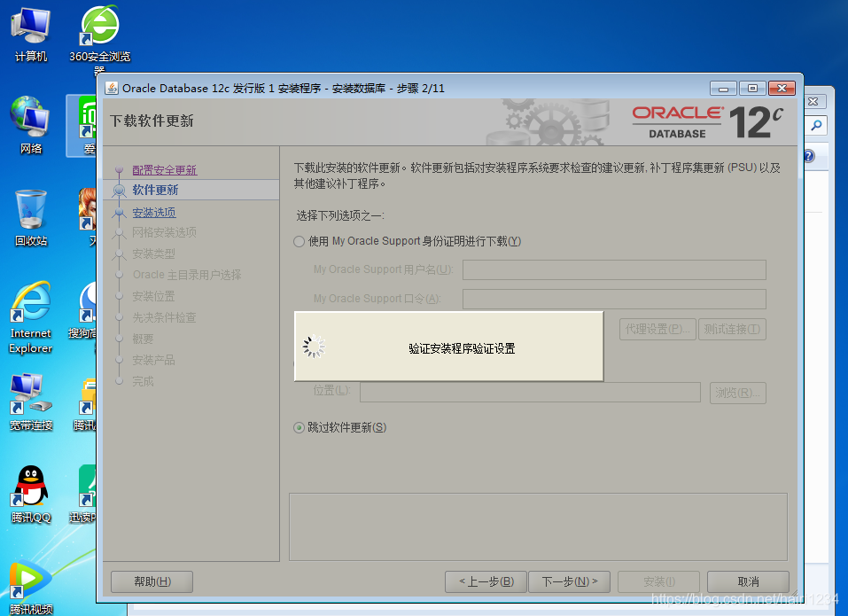Click the 下载软件更新 heading
The height and width of the screenshot is (616, 848).
click(152, 121)
